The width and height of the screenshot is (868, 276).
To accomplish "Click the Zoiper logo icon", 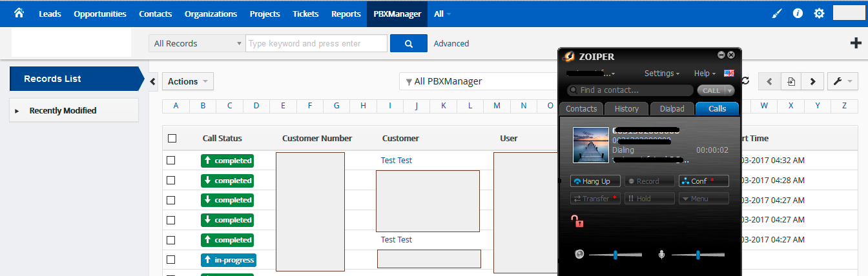I will click(x=569, y=56).
